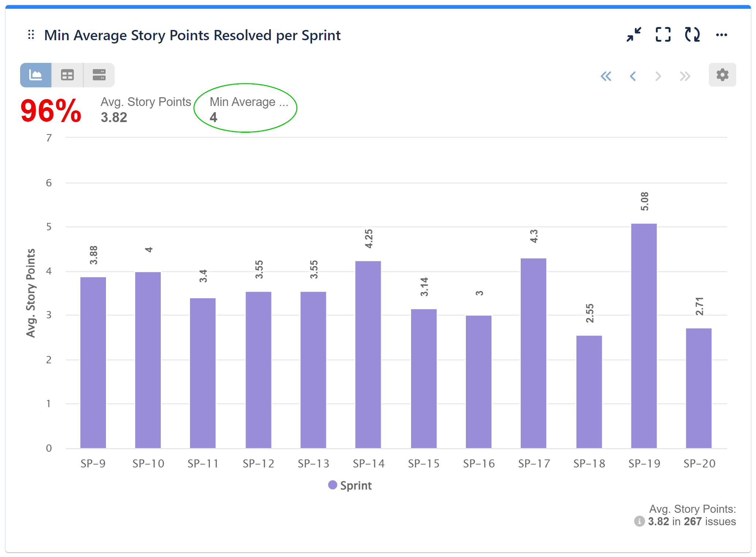Go to previous page with left chevron
The height and width of the screenshot is (557, 756).
(x=633, y=76)
